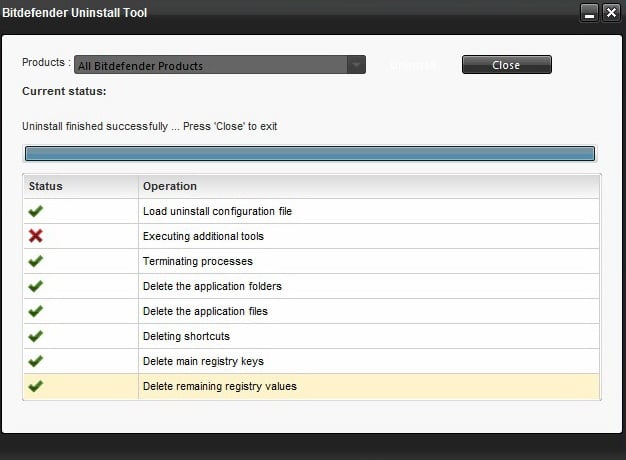Image resolution: width=626 pixels, height=460 pixels.
Task: Click the 'Products :' label
Action: point(46,62)
